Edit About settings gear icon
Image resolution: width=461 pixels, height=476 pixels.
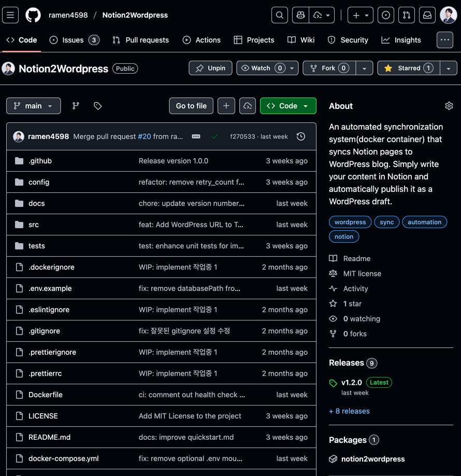449,106
